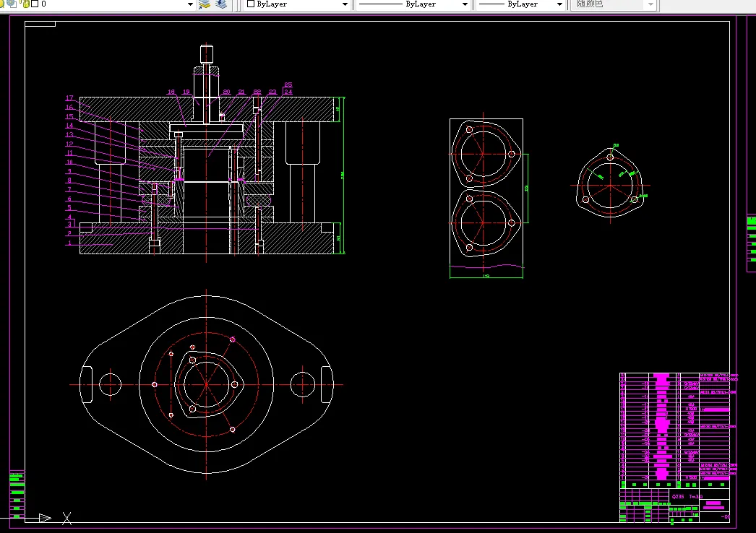Select part label 10 in section view

pos(69,162)
